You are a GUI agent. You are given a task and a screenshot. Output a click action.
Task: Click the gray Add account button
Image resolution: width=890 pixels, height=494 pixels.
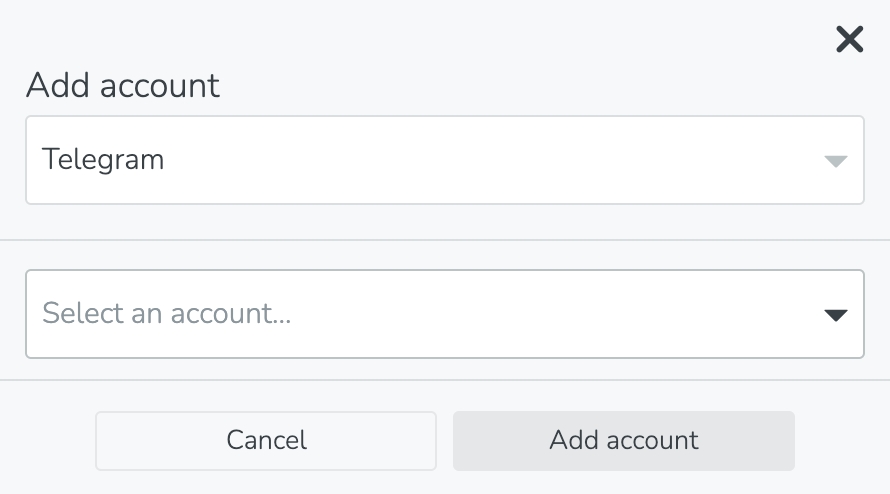pos(623,440)
